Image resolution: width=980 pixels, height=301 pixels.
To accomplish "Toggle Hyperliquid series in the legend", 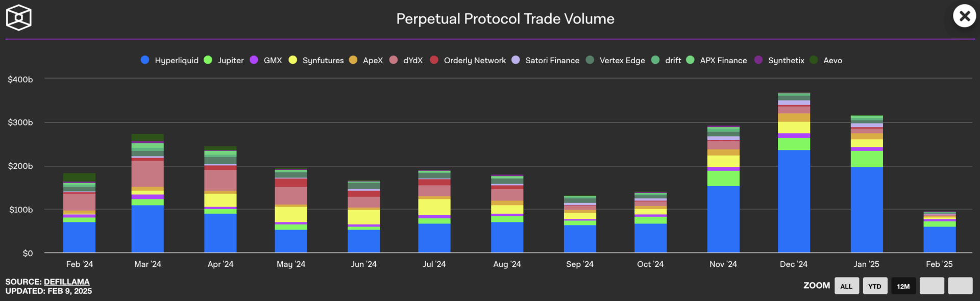I will pos(170,60).
